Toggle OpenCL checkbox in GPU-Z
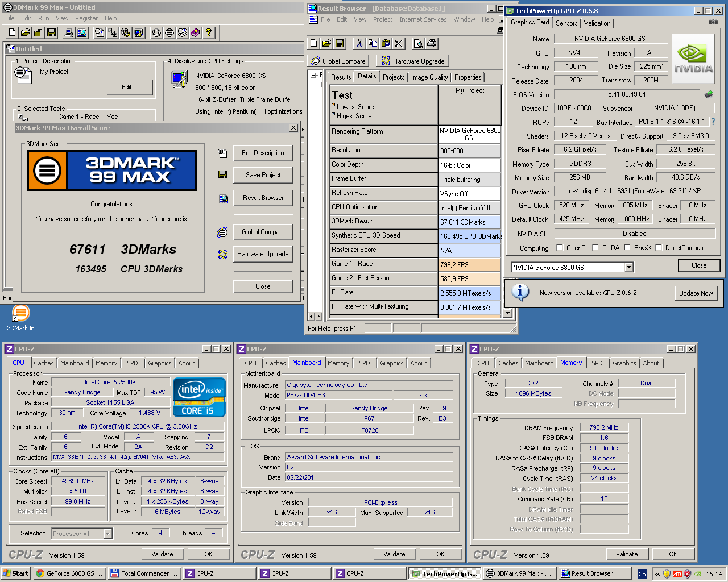The height and width of the screenshot is (582, 728). (x=560, y=248)
